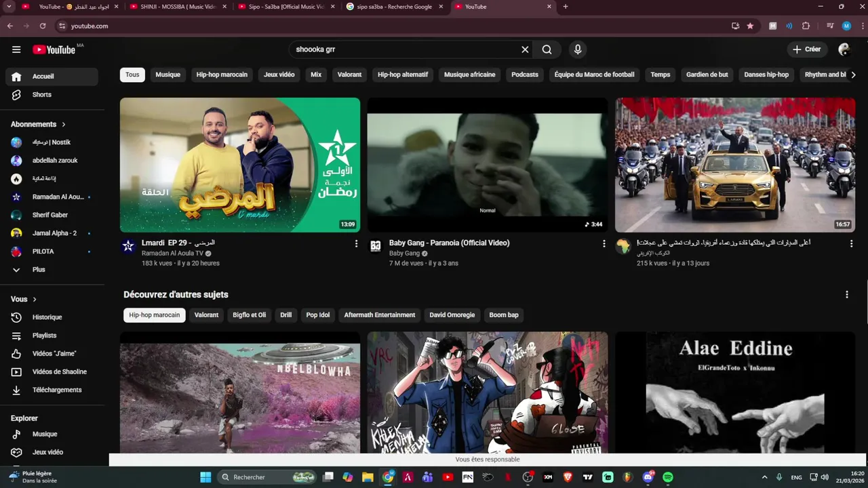Select the top Musique filter chip
Viewport: 868px width, 488px height.
click(x=167, y=75)
